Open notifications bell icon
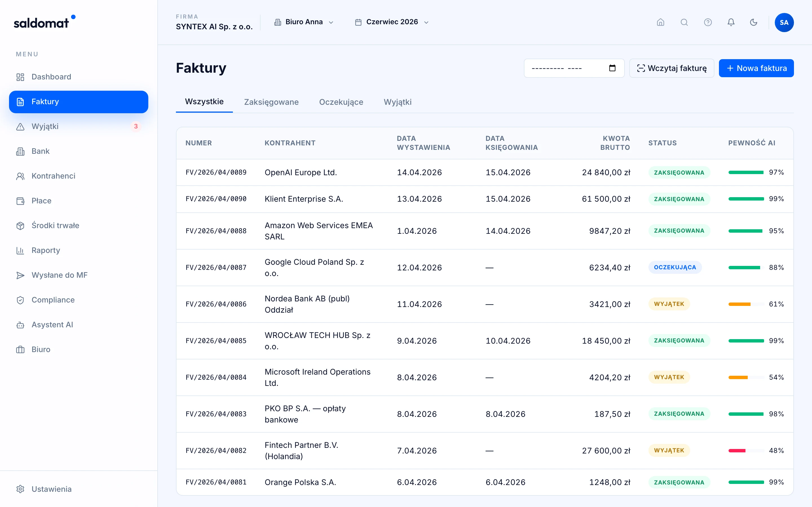Screen dimensions: 812x507 (x=731, y=22)
